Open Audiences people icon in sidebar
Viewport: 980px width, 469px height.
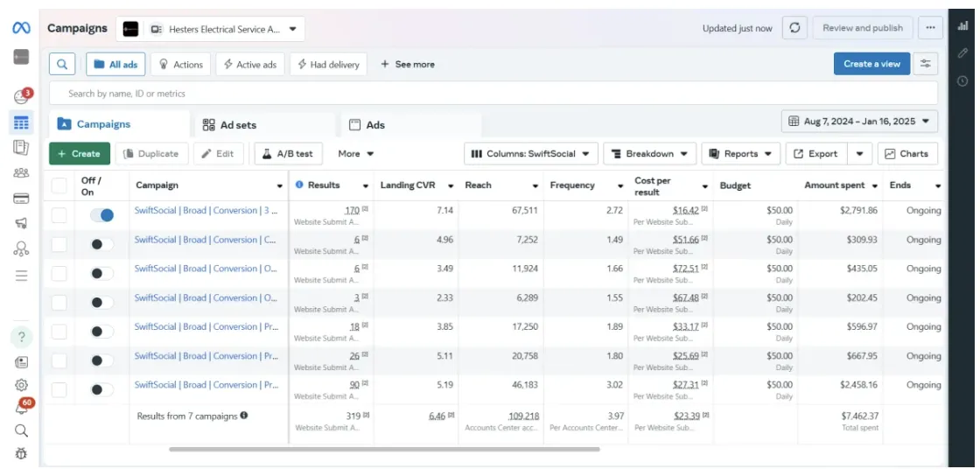coord(21,173)
